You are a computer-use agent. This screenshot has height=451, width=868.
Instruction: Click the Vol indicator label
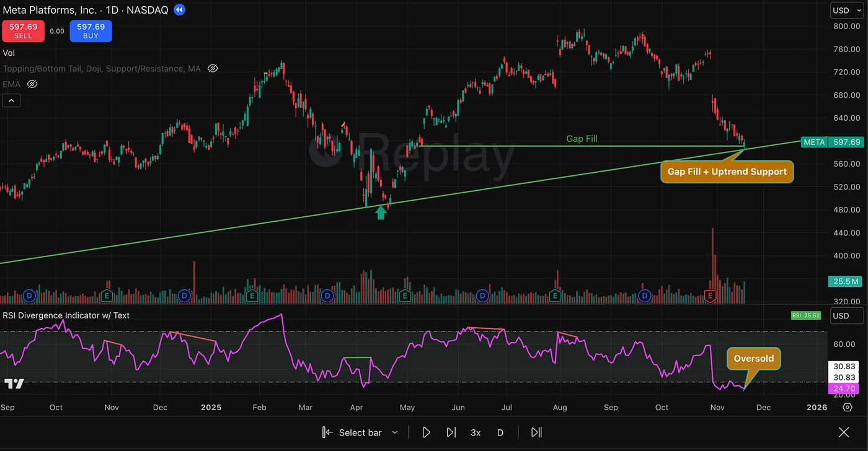pos(9,53)
